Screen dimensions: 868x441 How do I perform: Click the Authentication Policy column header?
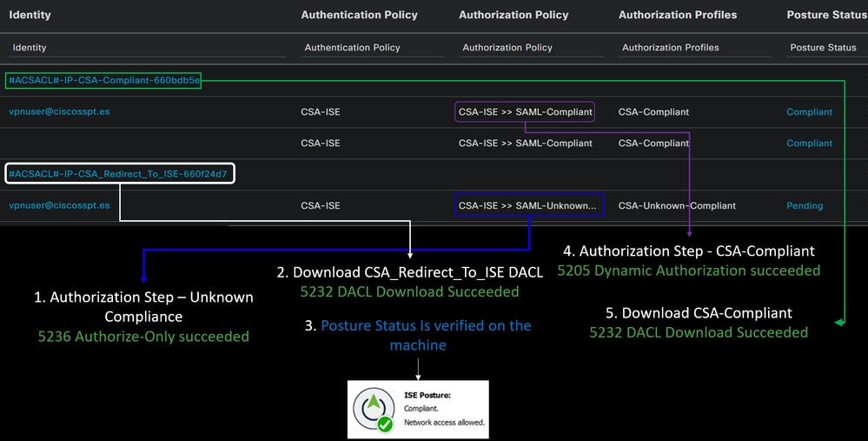pos(359,15)
